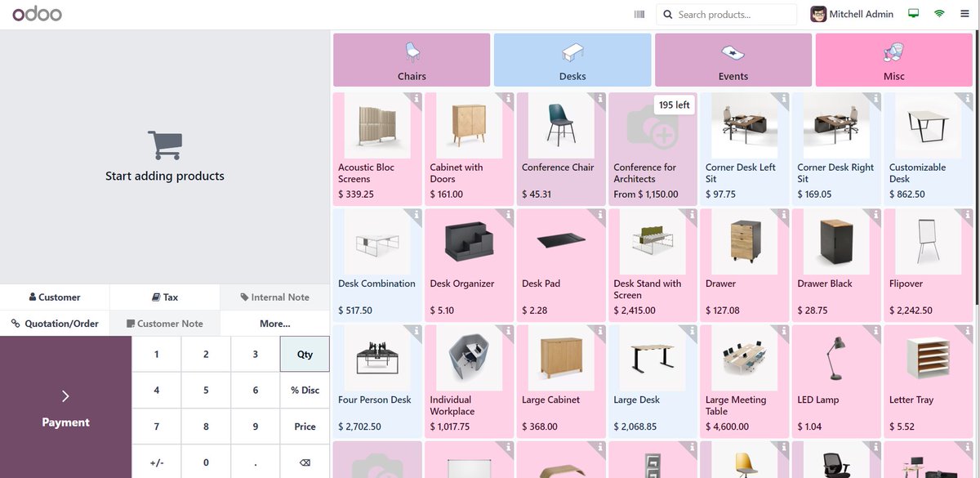Select the Desks category
This screenshot has width=980, height=478.
(572, 60)
